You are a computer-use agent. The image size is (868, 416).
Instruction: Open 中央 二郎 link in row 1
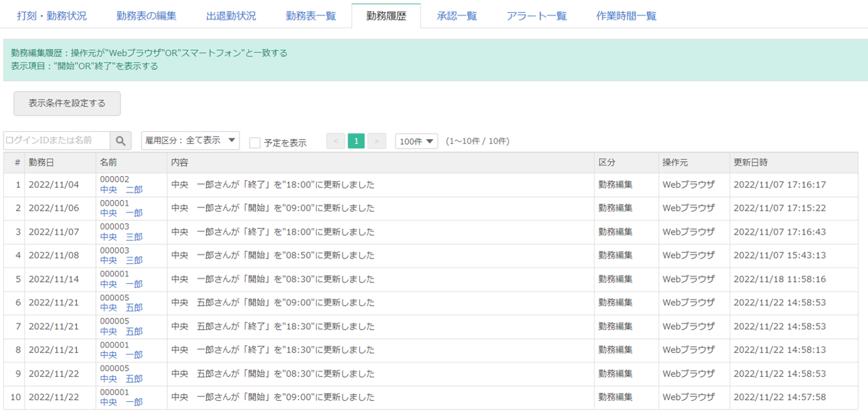point(121,190)
